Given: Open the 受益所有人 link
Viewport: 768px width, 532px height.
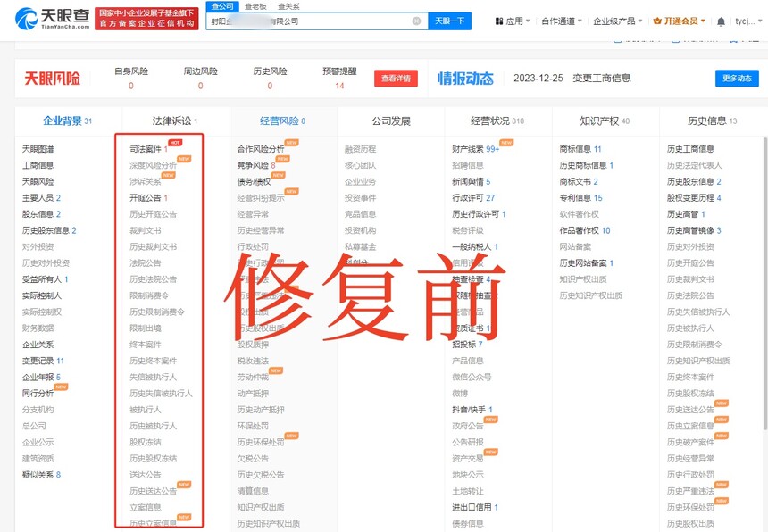Looking at the screenshot, I should pyautogui.click(x=45, y=279).
